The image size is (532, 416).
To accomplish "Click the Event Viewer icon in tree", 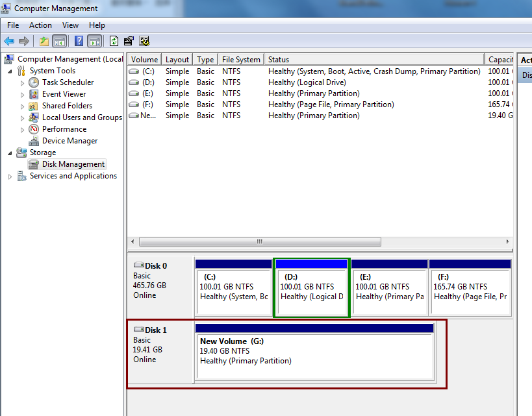I will (34, 94).
